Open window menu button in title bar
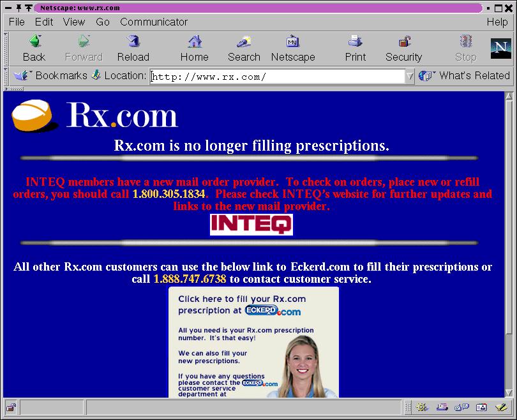The image size is (517, 420). pos(8,8)
